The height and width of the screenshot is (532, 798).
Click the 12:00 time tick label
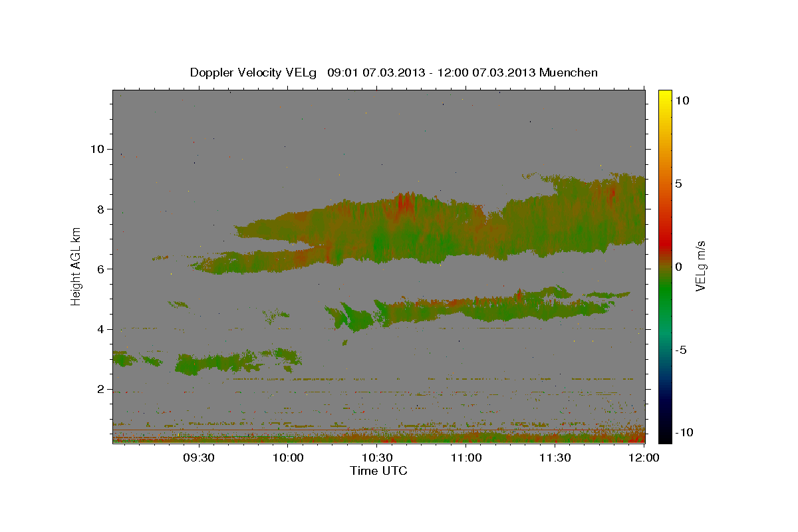coord(644,458)
